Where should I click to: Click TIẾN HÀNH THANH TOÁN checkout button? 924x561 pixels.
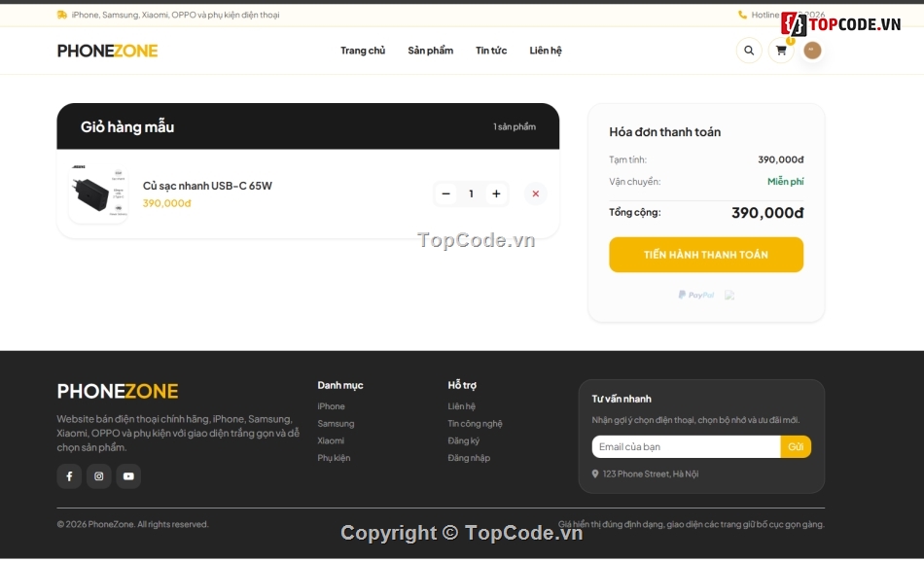coord(706,255)
